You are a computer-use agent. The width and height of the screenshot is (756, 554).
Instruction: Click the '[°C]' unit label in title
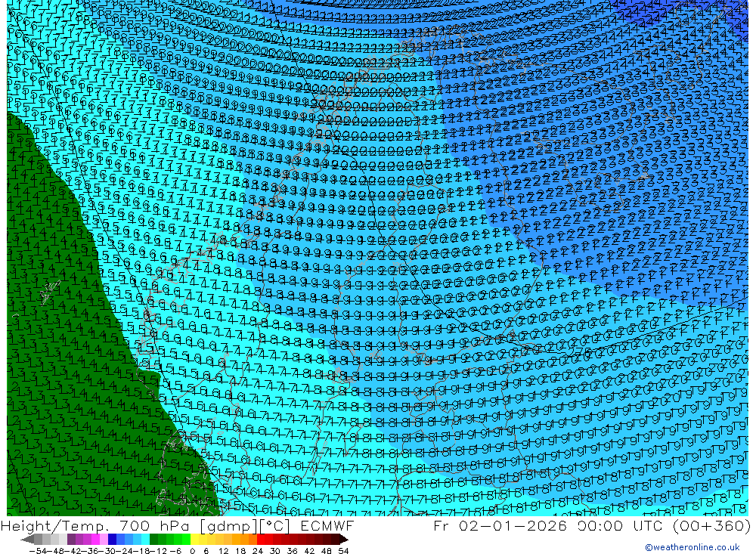click(x=275, y=525)
